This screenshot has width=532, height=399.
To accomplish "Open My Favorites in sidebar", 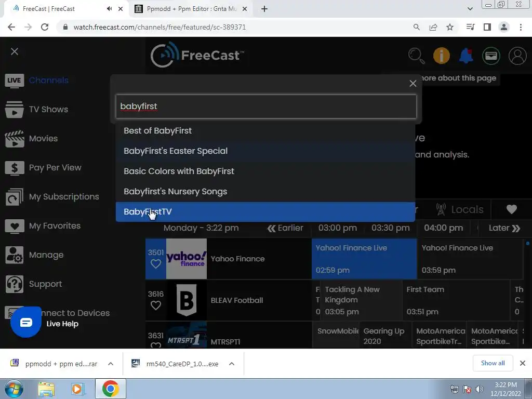I will [55, 226].
